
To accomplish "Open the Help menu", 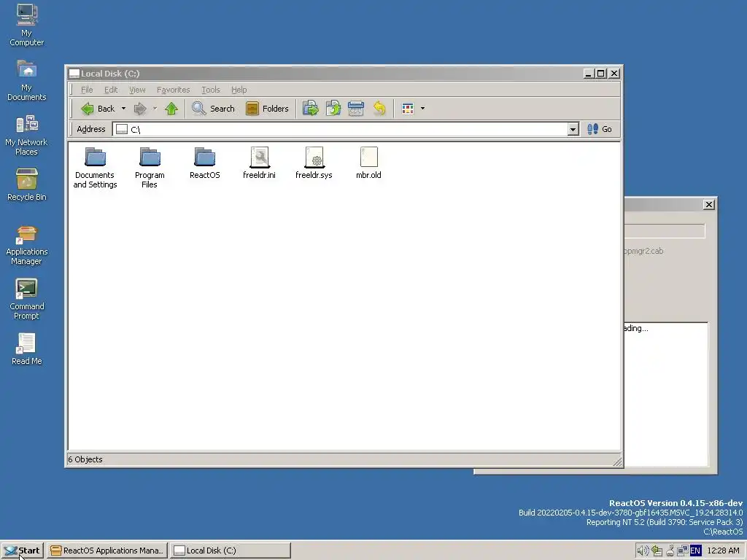I will click(x=239, y=90).
